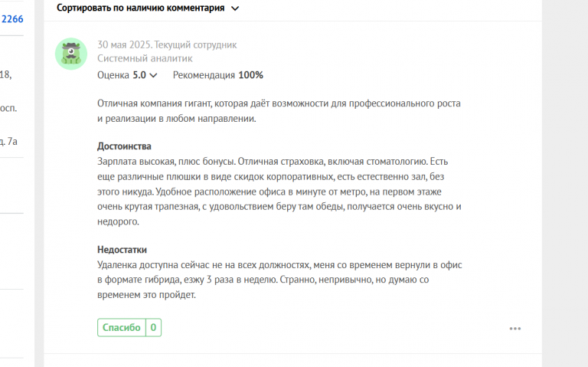Click the address fragment д. 7а in the sidebar
Image resolution: width=588 pixels, height=367 pixels.
point(8,141)
